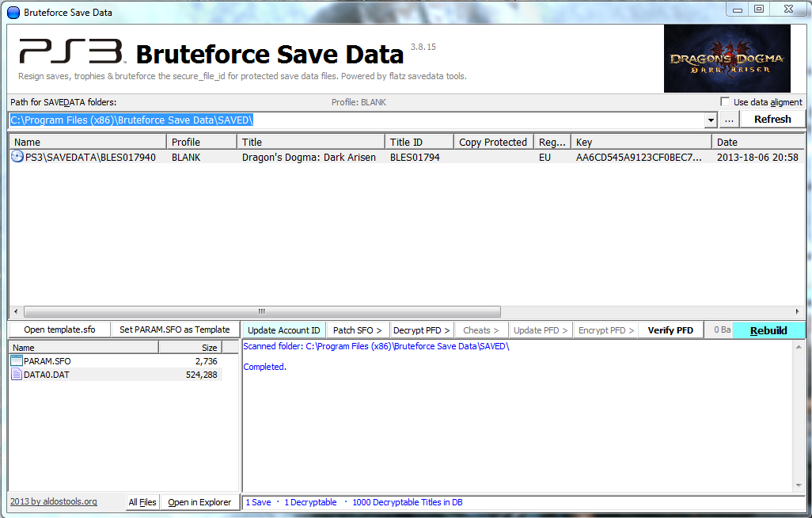Click the 1 Decryptable status text
812x518 pixels.
point(310,502)
